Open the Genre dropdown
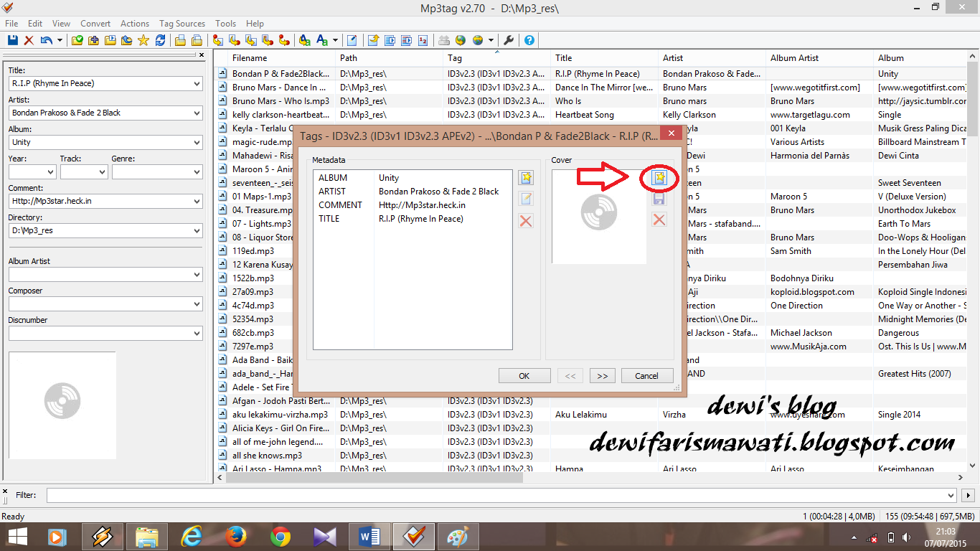Image resolution: width=980 pixels, height=551 pixels. 197,172
